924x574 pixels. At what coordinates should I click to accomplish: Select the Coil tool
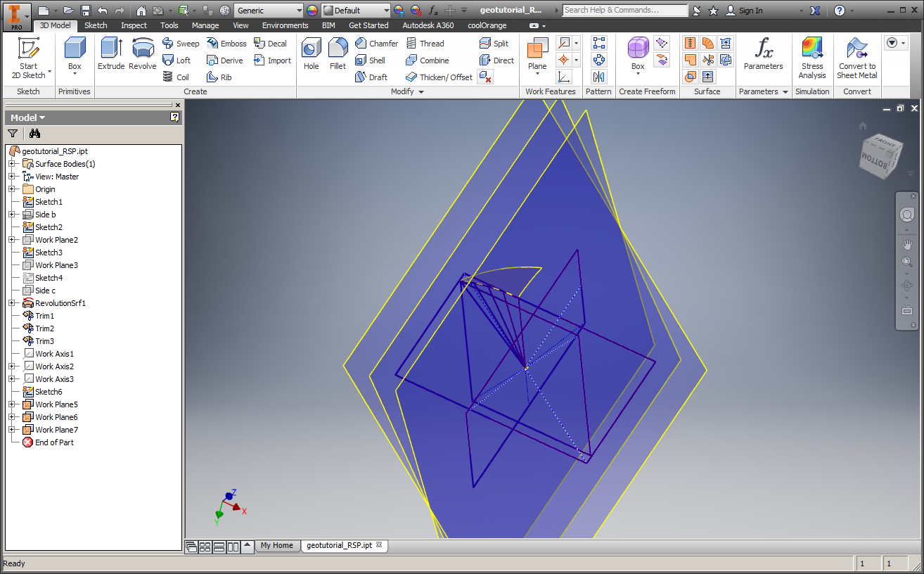[x=176, y=77]
